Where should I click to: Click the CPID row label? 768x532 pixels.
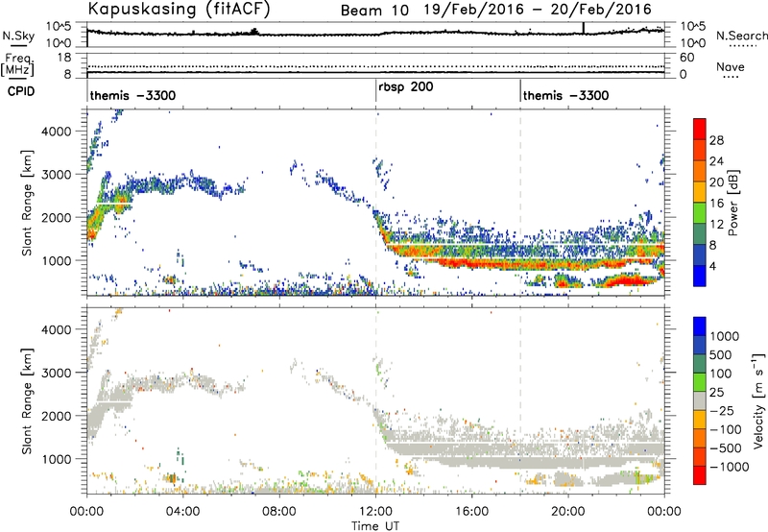pyautogui.click(x=21, y=91)
